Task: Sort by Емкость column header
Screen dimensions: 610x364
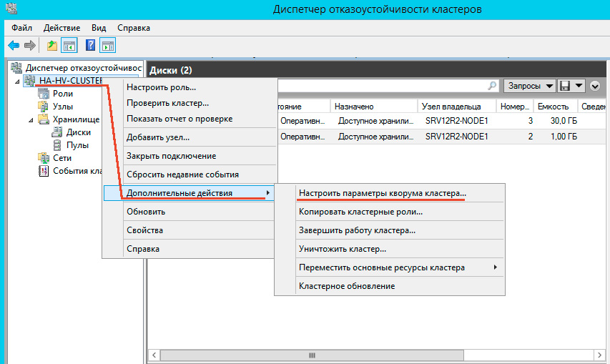Action: [x=551, y=107]
